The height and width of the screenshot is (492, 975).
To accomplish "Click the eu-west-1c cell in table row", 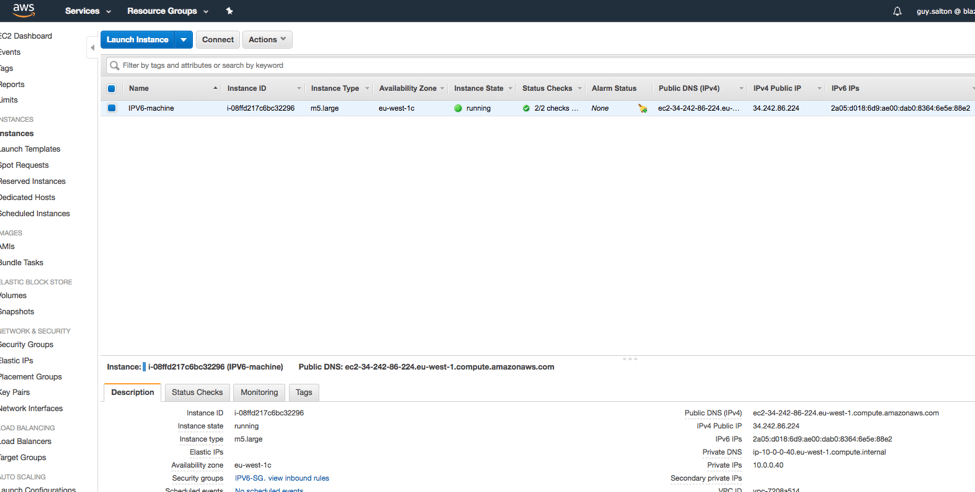I will tap(397, 108).
